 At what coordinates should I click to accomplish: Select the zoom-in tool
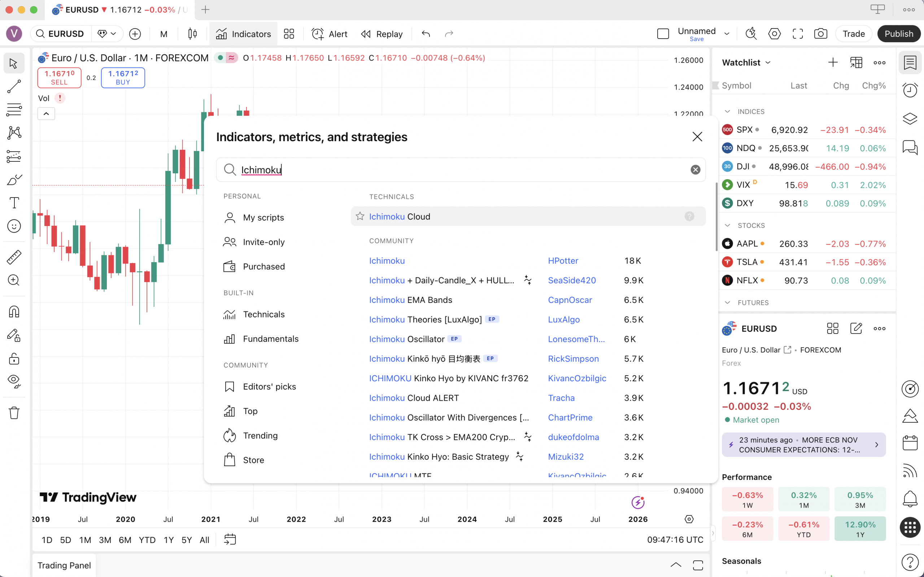[14, 280]
